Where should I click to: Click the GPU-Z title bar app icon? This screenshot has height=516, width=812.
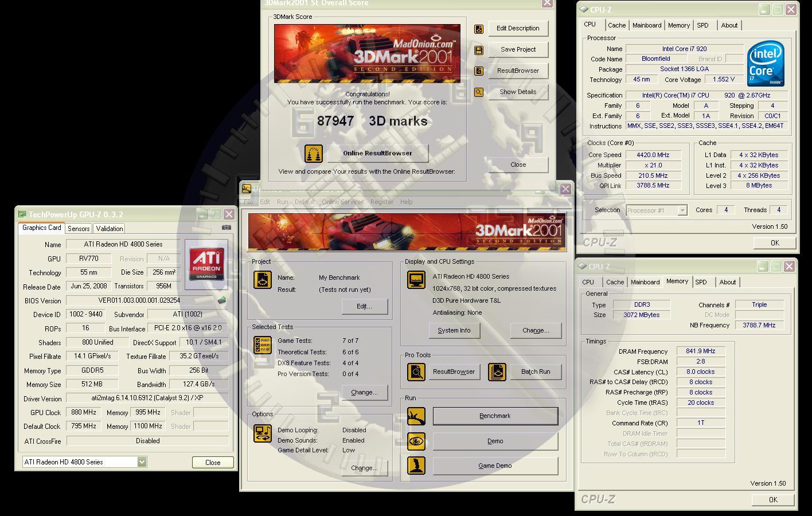[22, 214]
